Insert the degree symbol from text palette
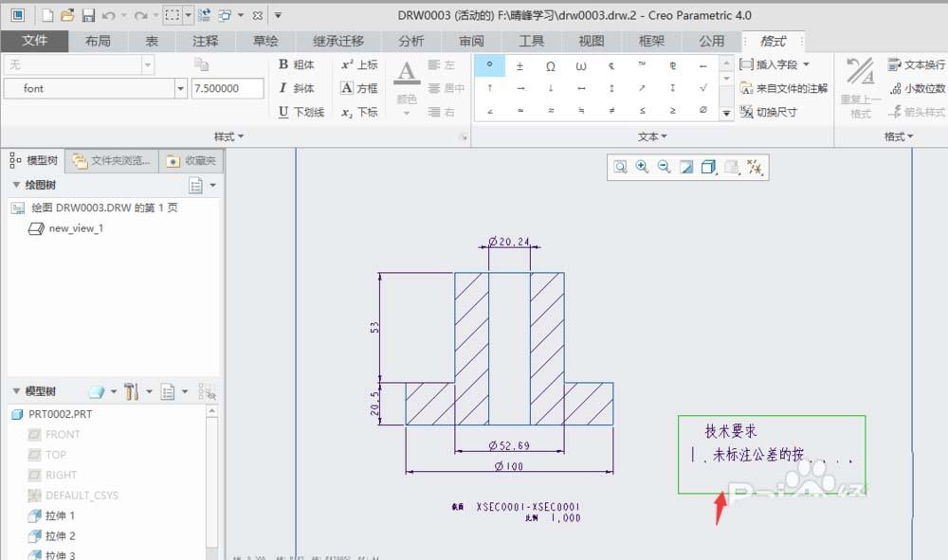948x560 pixels. 489,64
